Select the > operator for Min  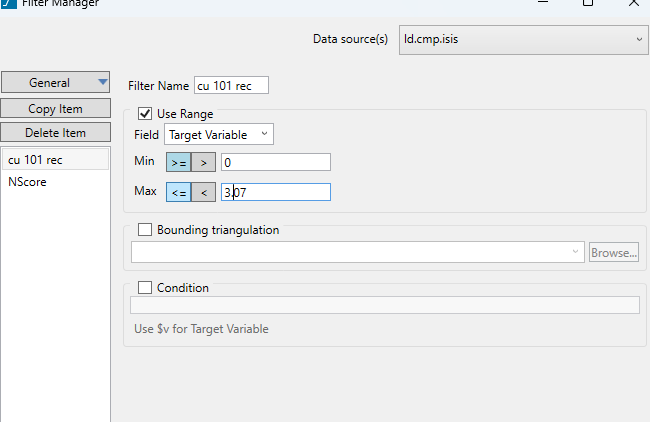point(204,162)
